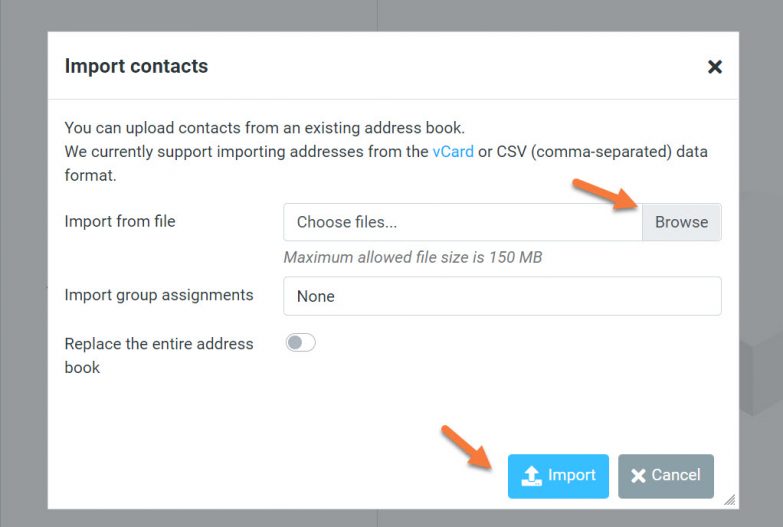Viewport: 783px width, 527px height.
Task: Close the Import contacts dialog
Action: 714,67
